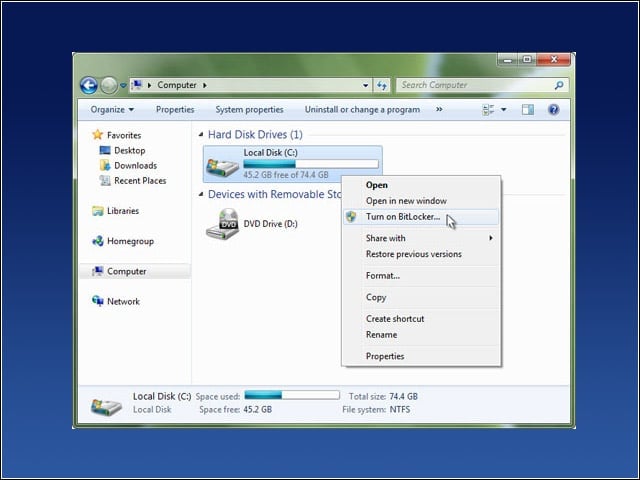Collapse the Hard Disk Drives group
The image size is (640, 480).
tap(201, 134)
